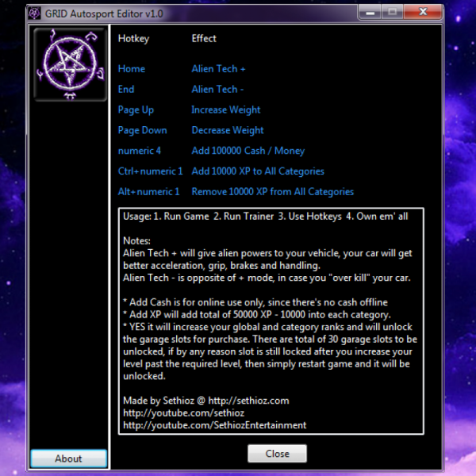476x476 pixels.
Task: Click the youtube.com/SethiozEntertainment URL
Action: (215, 425)
